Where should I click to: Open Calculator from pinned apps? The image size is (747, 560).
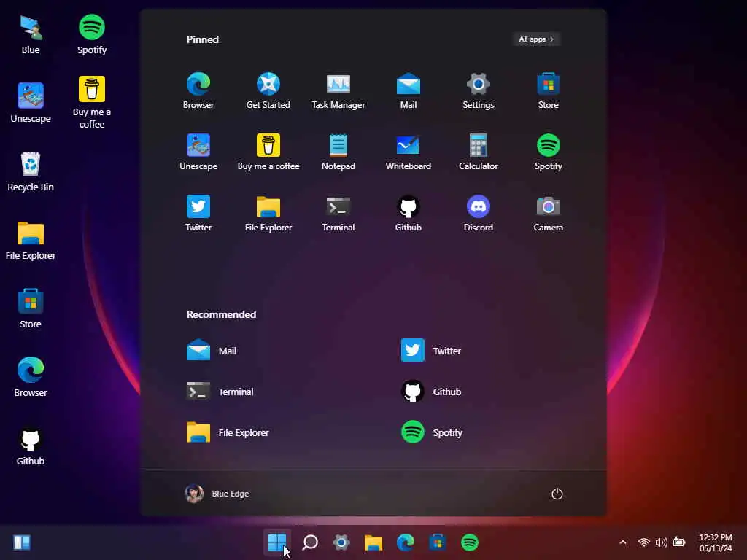[479, 152]
